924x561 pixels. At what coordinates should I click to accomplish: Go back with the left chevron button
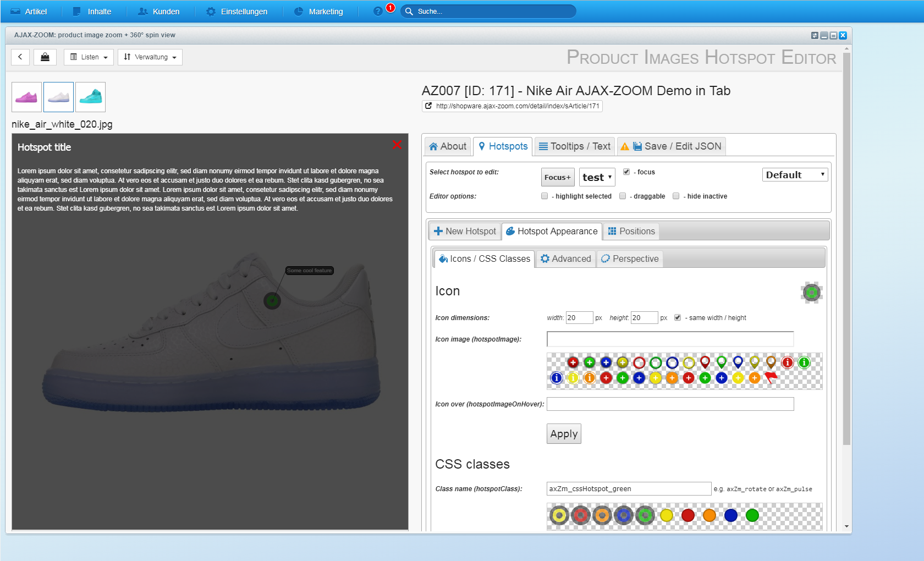20,57
